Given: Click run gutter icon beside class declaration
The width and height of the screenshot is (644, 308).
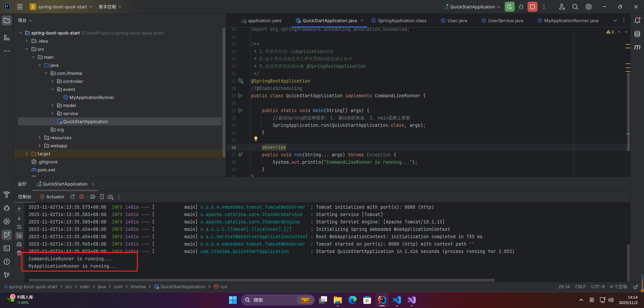Looking at the screenshot, I should pos(240,96).
